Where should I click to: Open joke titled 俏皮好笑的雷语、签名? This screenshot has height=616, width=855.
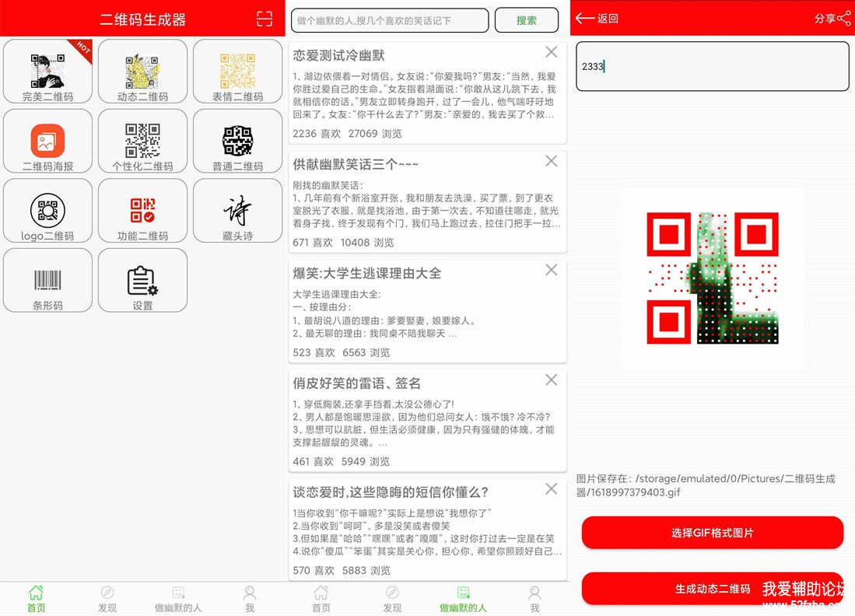pyautogui.click(x=356, y=383)
